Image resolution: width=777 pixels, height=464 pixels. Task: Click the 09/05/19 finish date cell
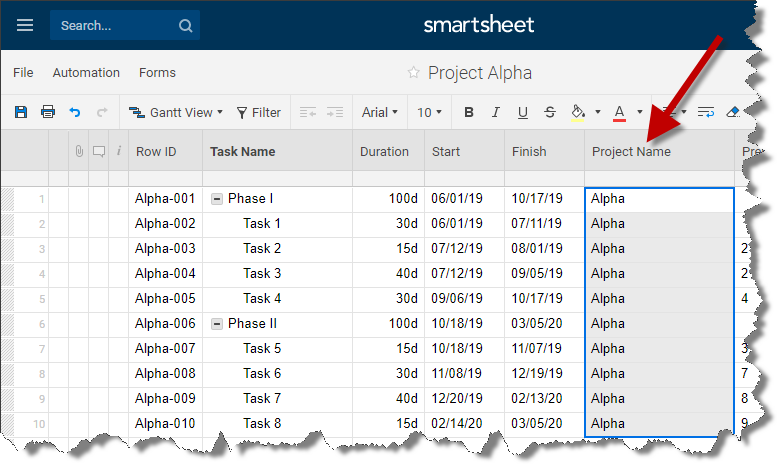point(545,274)
